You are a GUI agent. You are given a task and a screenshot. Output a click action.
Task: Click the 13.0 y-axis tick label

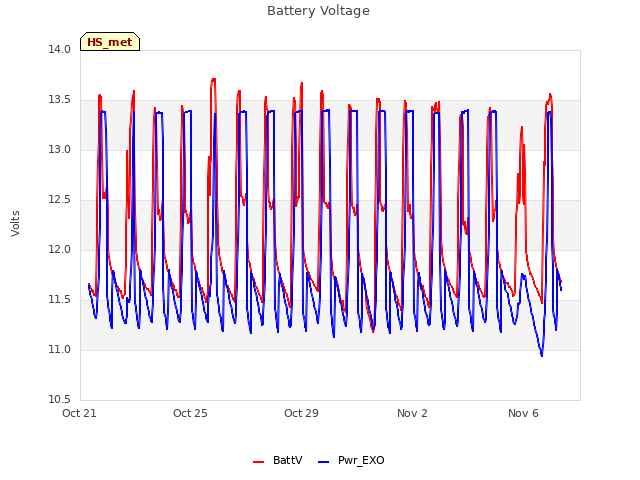pos(60,149)
